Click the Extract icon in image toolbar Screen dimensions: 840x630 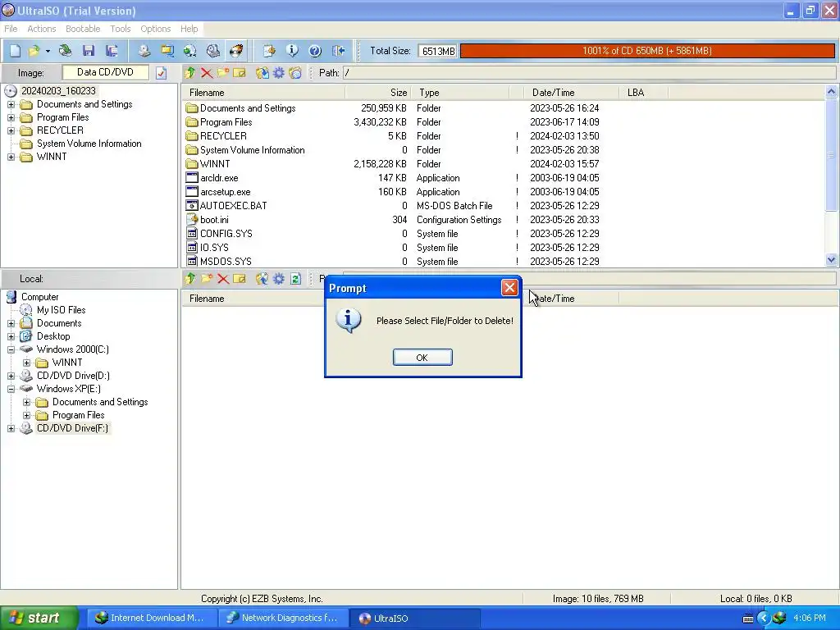(x=262, y=73)
